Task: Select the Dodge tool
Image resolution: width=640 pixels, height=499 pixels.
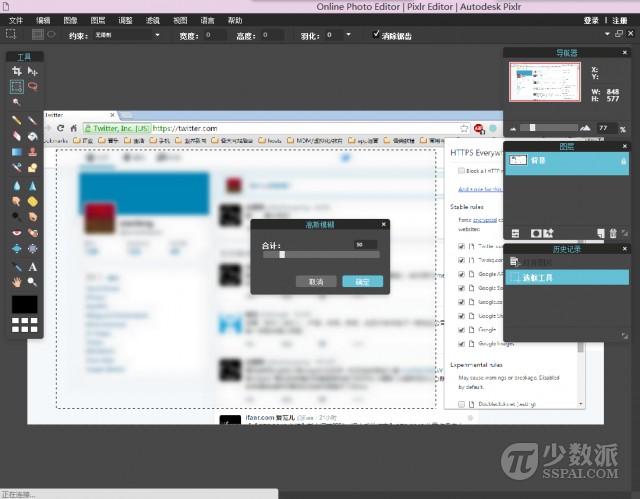Action: (x=16, y=217)
